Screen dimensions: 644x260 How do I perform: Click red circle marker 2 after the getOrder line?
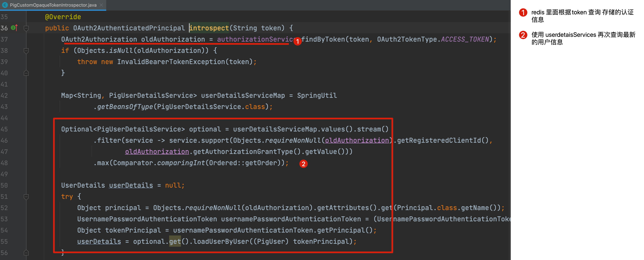303,164
